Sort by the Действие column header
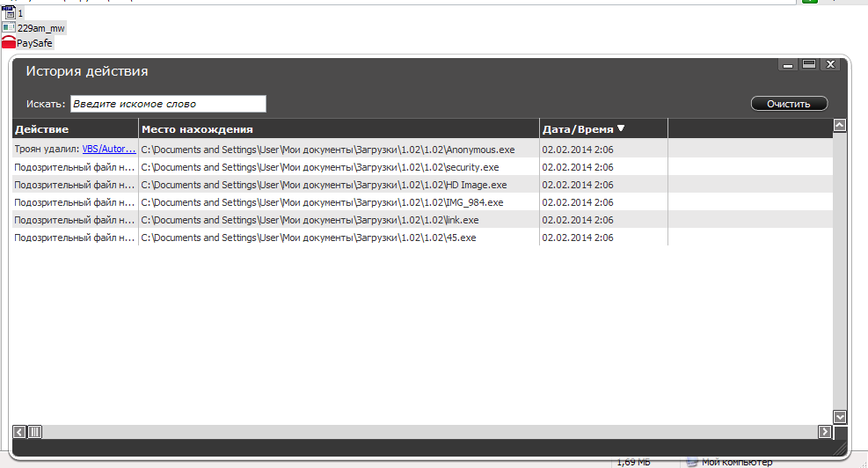 [x=75, y=129]
